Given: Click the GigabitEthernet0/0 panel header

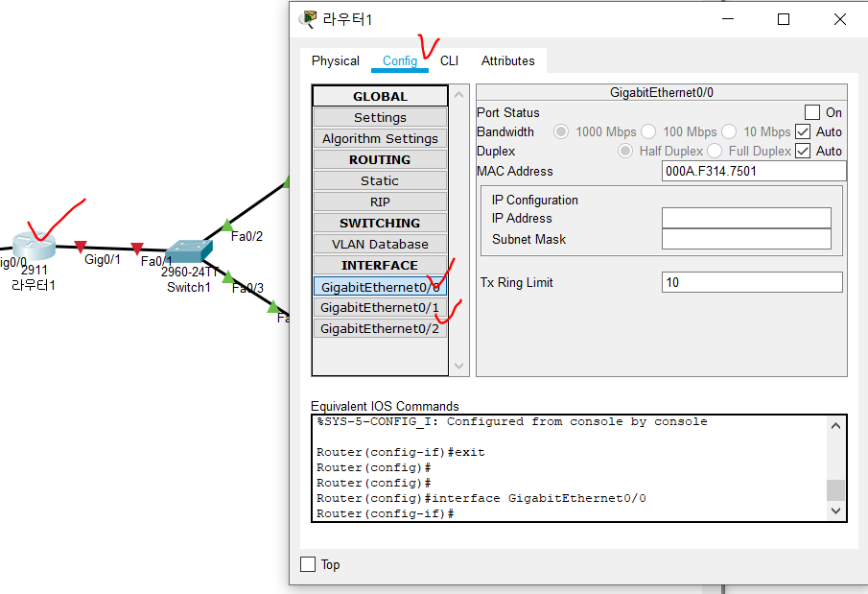Looking at the screenshot, I should click(662, 92).
